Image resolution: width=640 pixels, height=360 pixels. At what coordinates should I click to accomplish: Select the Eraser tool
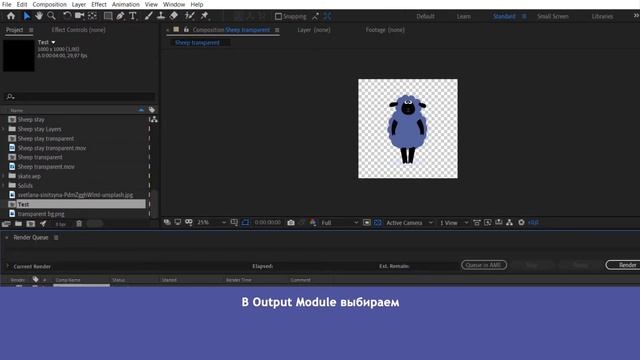coord(174,16)
